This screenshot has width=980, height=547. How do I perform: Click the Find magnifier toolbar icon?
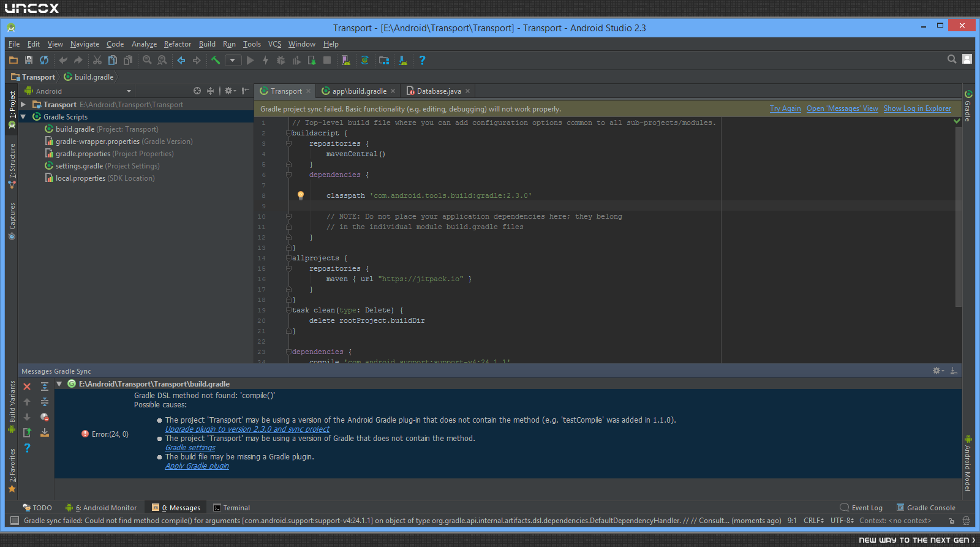coord(147,60)
